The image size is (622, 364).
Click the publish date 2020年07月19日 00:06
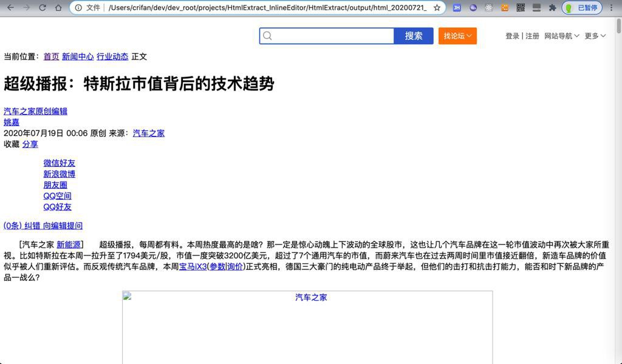[x=46, y=133]
